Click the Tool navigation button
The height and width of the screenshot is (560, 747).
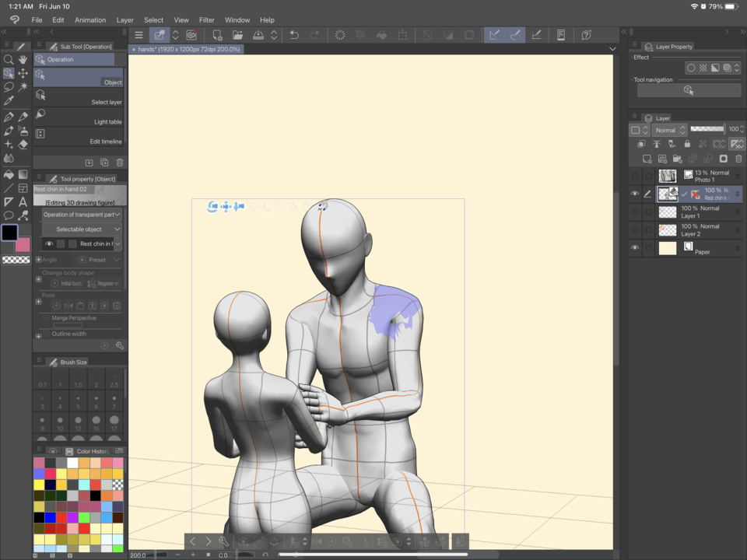point(689,90)
